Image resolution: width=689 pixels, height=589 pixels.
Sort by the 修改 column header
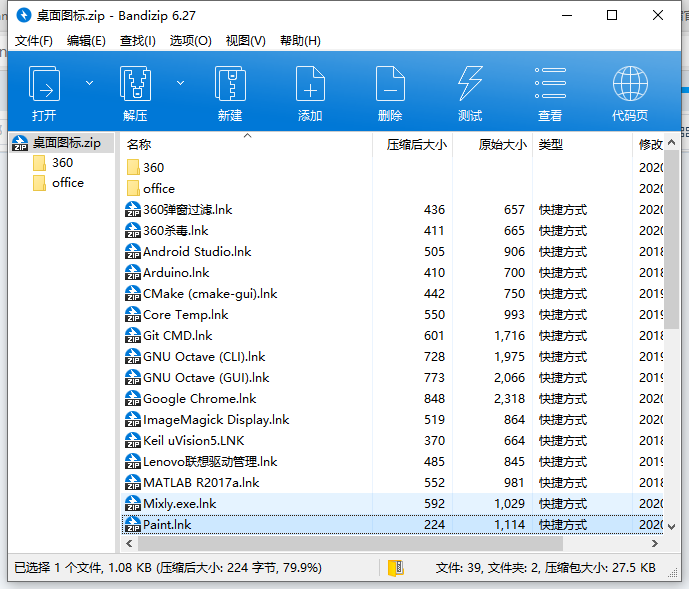point(648,145)
